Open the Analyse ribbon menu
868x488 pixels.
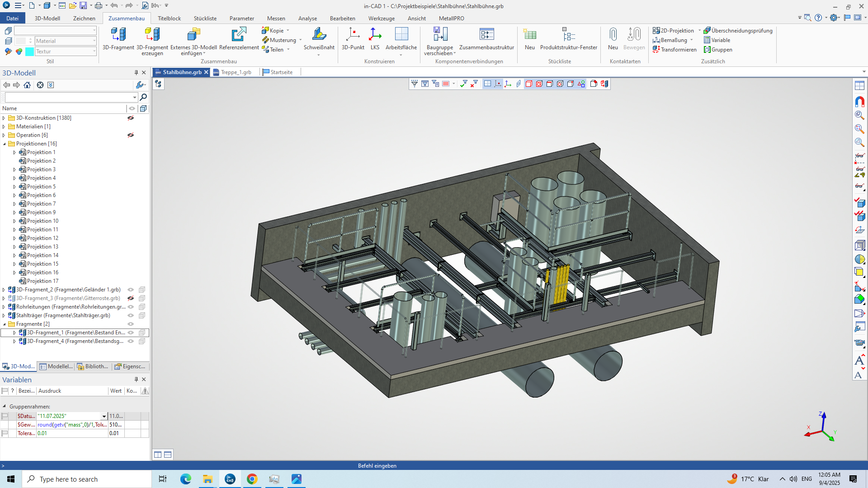307,18
